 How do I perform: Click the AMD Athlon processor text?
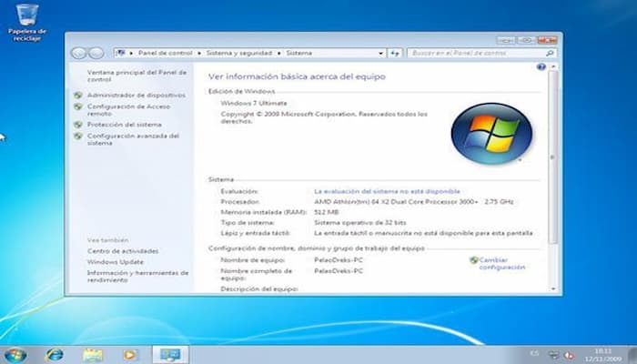(x=413, y=201)
